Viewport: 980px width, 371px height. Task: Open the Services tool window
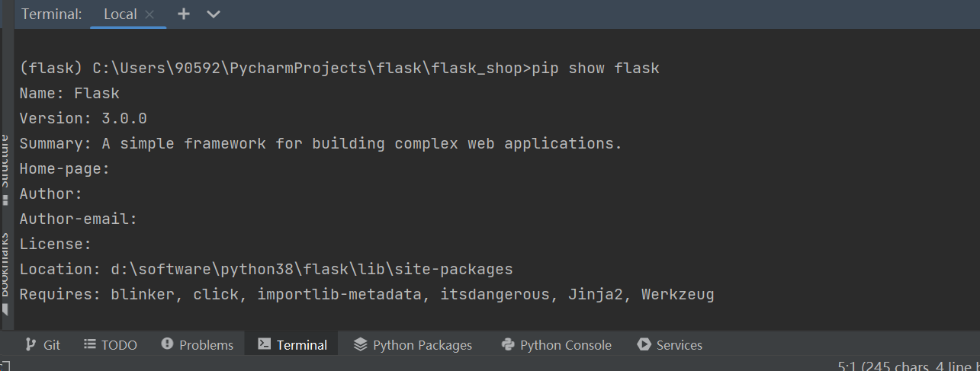[x=670, y=345]
